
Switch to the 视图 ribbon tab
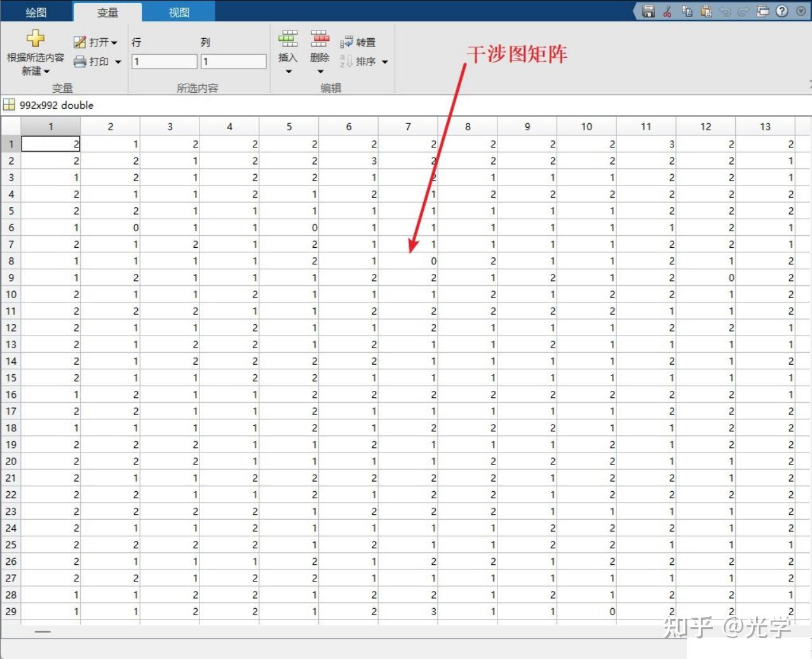pos(178,11)
